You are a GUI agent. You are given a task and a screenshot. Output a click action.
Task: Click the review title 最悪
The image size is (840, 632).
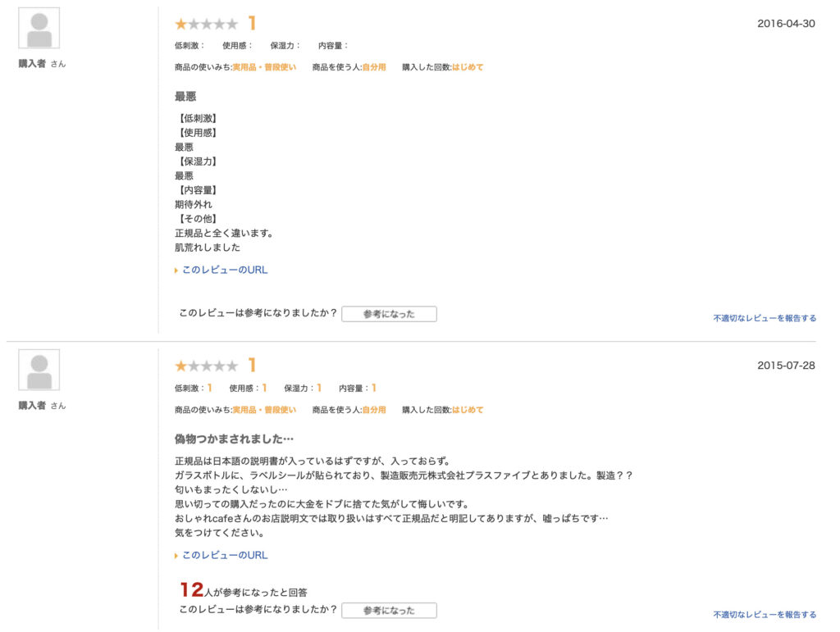pos(185,97)
